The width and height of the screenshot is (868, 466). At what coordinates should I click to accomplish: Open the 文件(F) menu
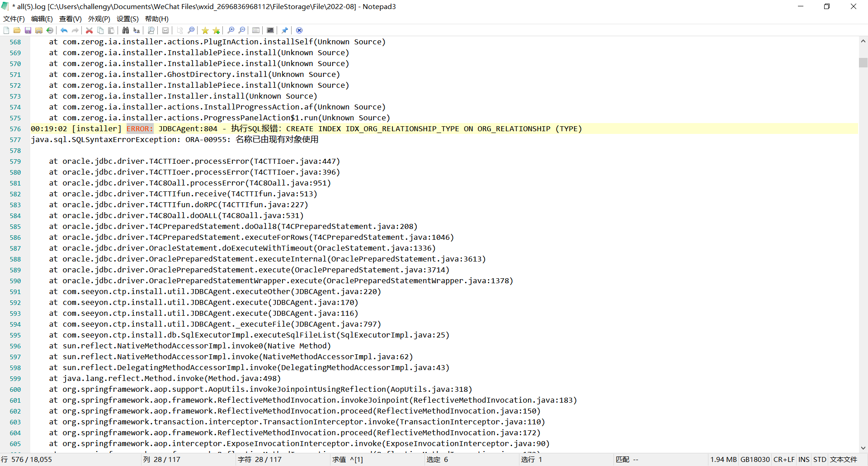click(x=14, y=19)
